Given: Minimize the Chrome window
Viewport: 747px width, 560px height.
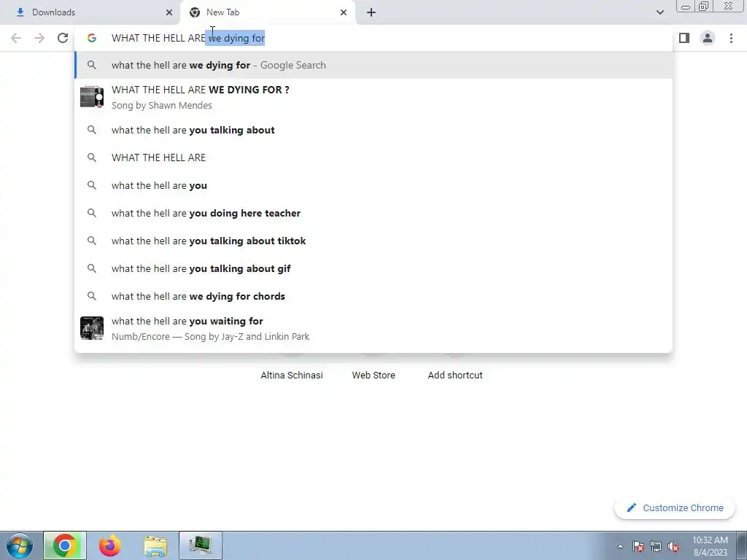Looking at the screenshot, I should tap(686, 6).
